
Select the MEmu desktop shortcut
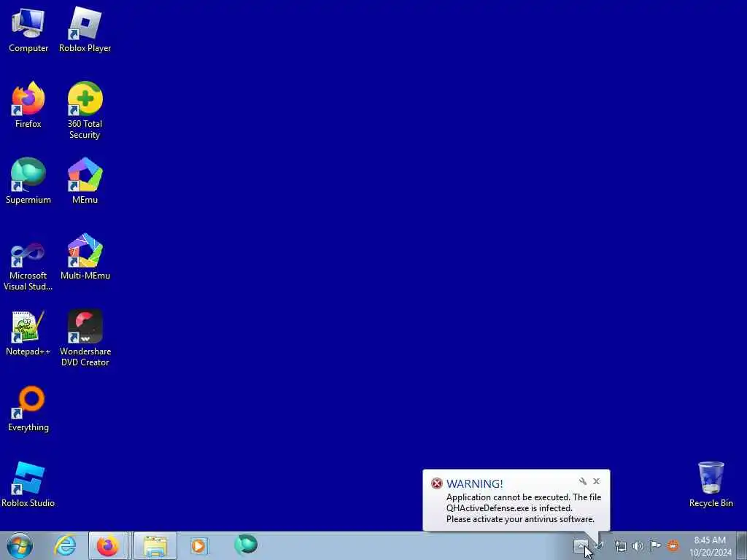click(85, 181)
